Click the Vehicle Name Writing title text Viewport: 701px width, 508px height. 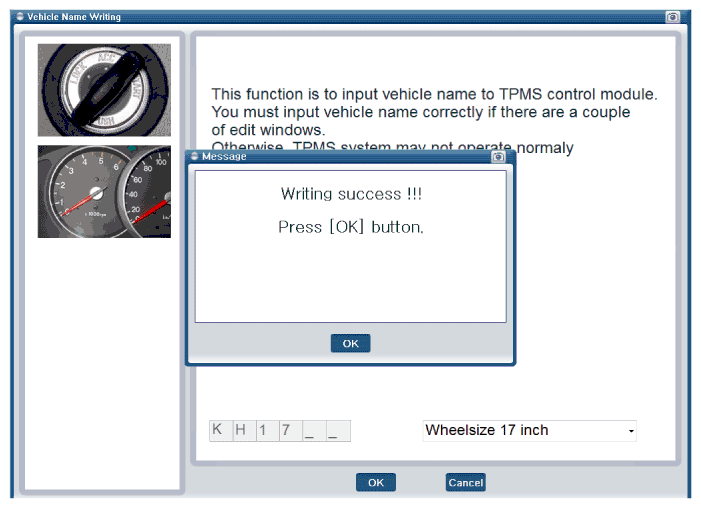(74, 17)
